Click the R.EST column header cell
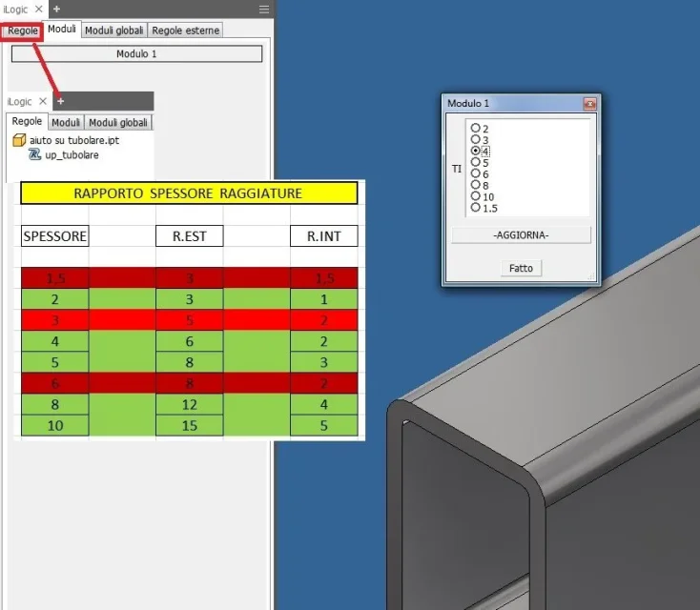 tap(189, 236)
